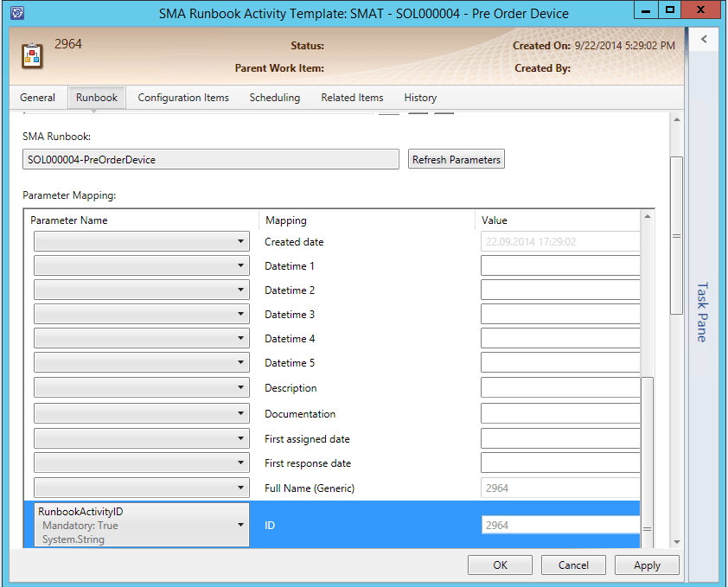Click the work item ID 2964 header text

[67, 43]
